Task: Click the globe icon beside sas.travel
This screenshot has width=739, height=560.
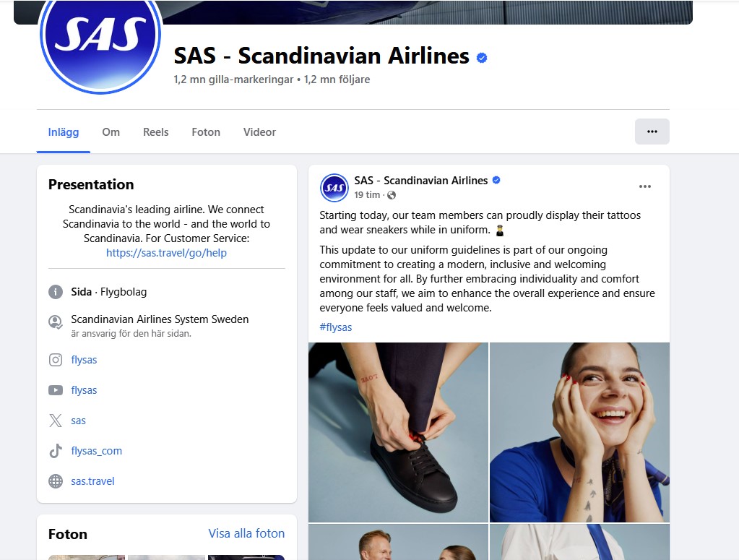Action: click(56, 481)
